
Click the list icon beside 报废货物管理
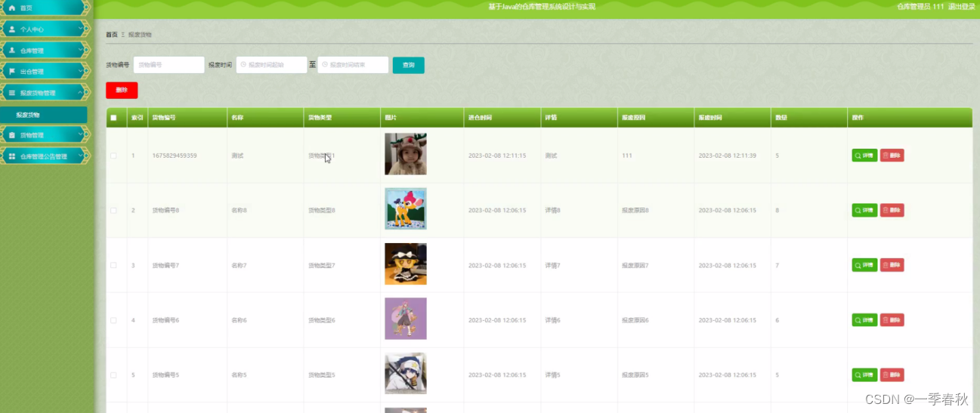click(x=11, y=93)
